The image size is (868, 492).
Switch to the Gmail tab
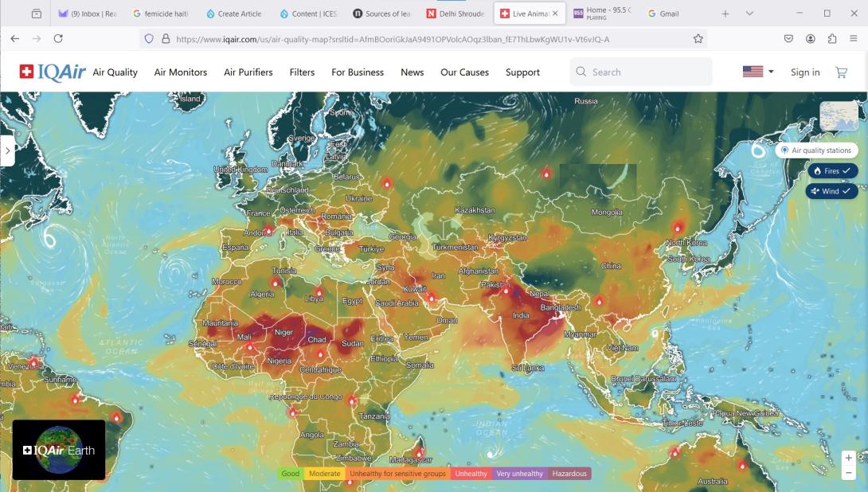pos(669,14)
